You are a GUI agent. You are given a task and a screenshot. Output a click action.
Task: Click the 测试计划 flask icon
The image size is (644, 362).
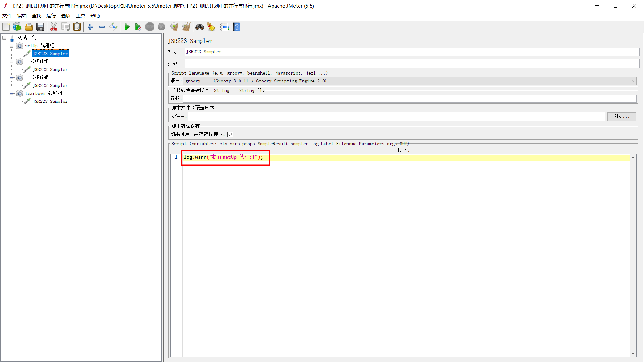coord(12,38)
